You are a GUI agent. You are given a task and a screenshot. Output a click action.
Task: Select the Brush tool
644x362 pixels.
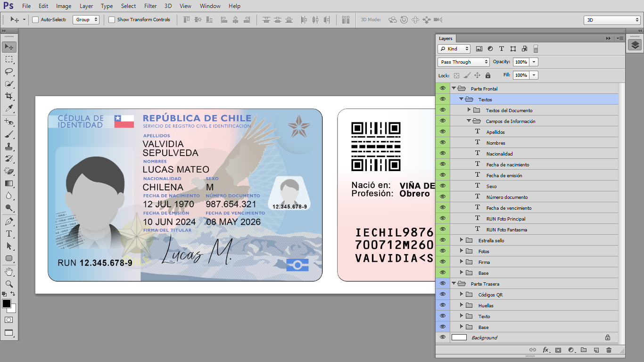click(x=9, y=134)
